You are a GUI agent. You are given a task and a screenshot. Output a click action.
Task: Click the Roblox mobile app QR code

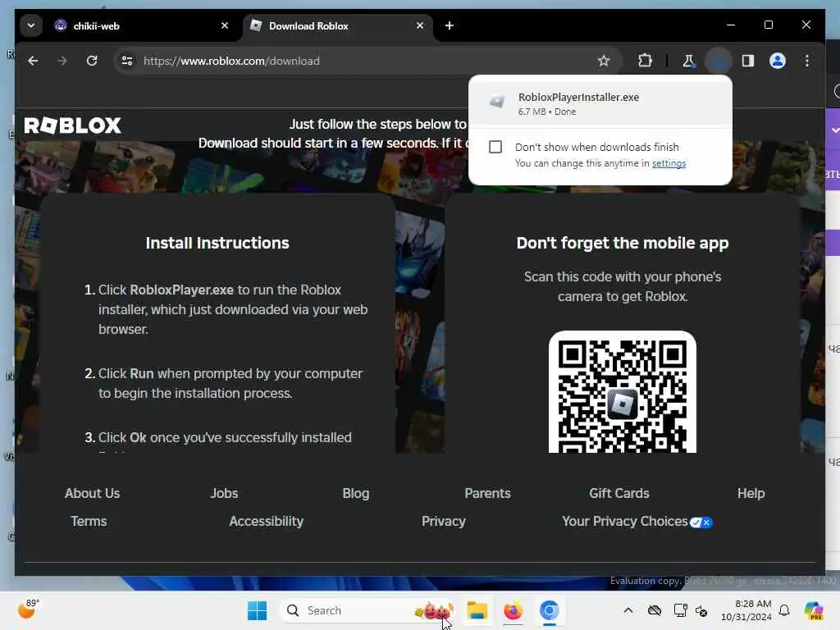[x=623, y=392]
